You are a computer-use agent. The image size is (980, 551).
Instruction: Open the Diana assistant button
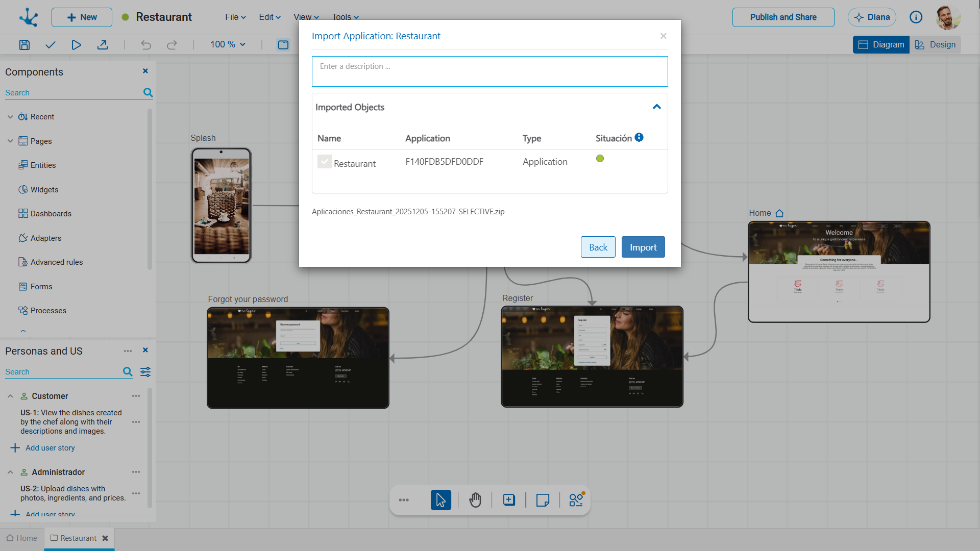click(x=872, y=17)
